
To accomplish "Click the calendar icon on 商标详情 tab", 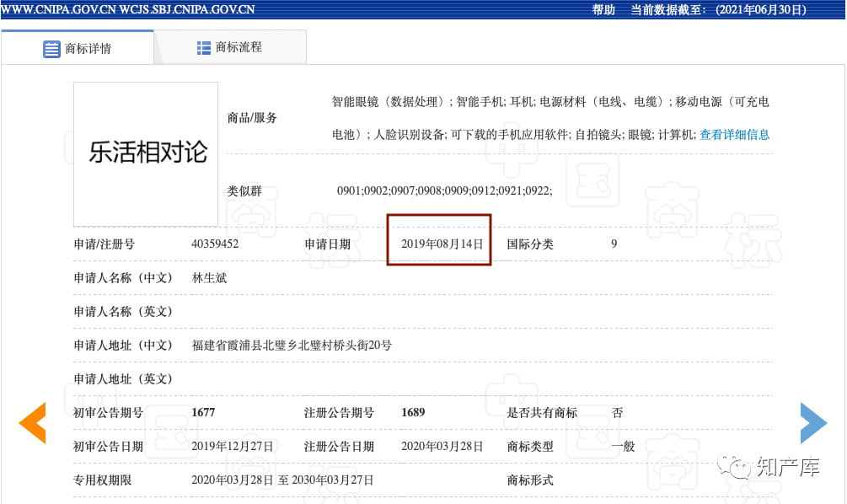I will [51, 49].
